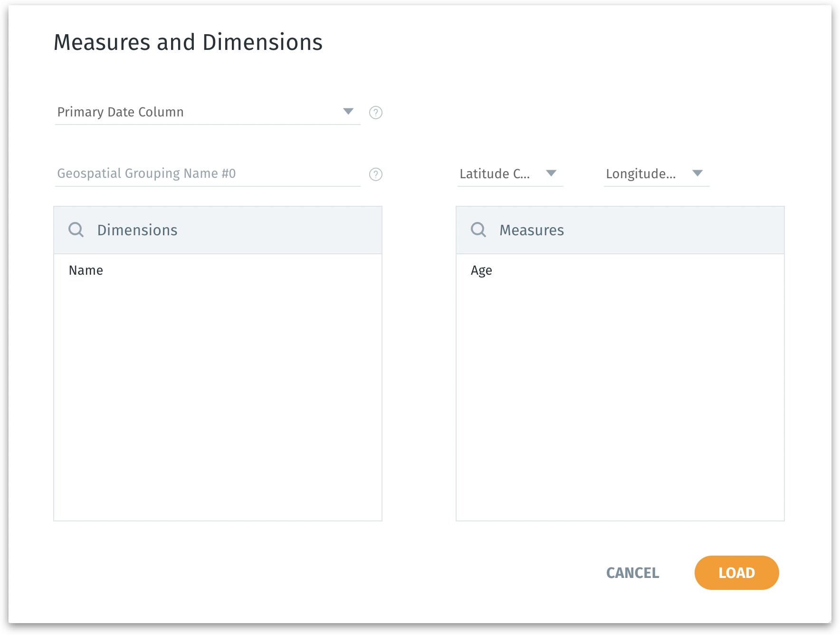Image resolution: width=840 pixels, height=635 pixels.
Task: Open the Primary Date Column dropdown
Action: point(200,112)
